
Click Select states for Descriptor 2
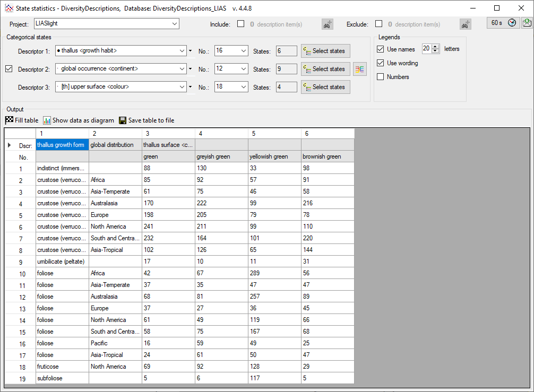[x=325, y=69]
